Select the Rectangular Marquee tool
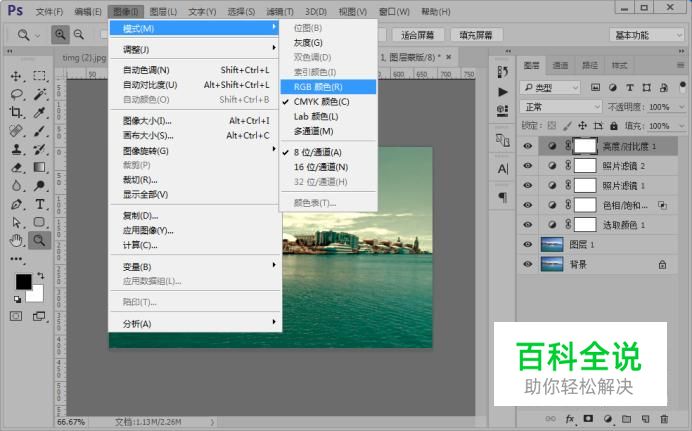The width and height of the screenshot is (692, 431). click(x=39, y=76)
